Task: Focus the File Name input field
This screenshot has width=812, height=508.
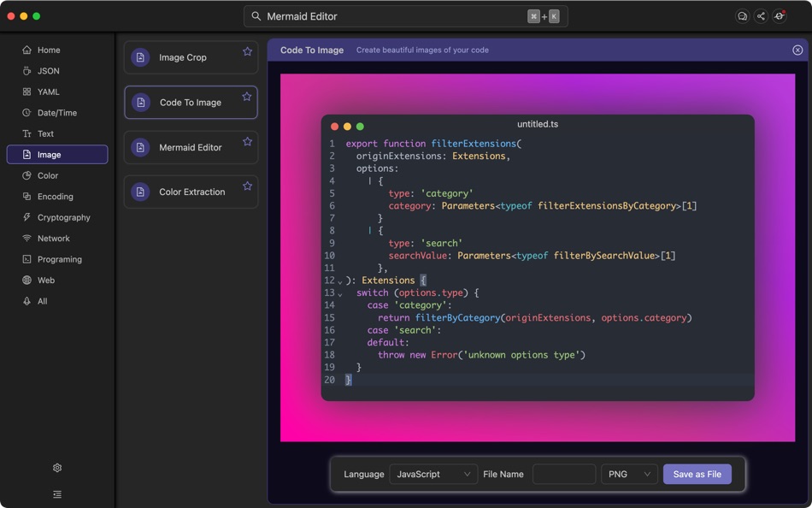Action: 564,475
